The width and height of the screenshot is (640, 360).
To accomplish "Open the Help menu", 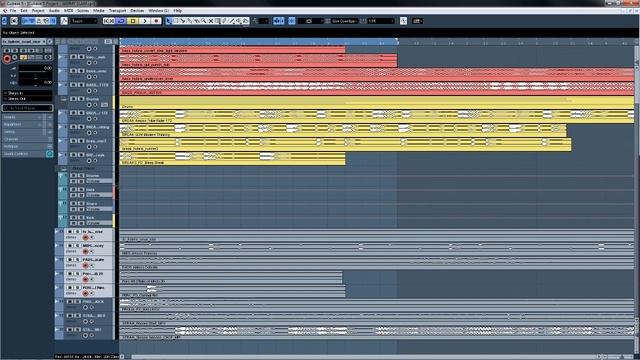I will coord(178,11).
